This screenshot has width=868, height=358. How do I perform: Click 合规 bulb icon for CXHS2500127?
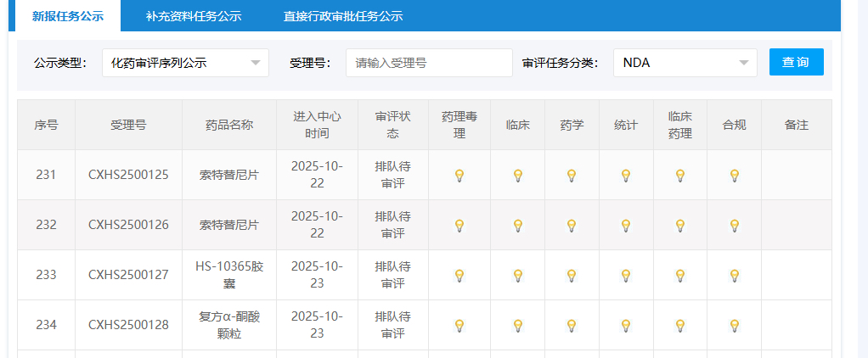coord(734,275)
